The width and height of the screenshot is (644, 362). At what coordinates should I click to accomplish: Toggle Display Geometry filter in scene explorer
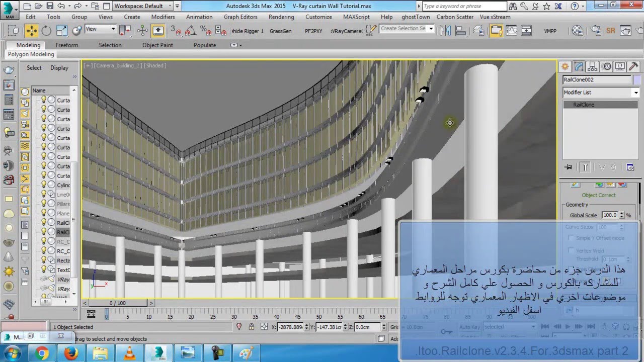25,92
